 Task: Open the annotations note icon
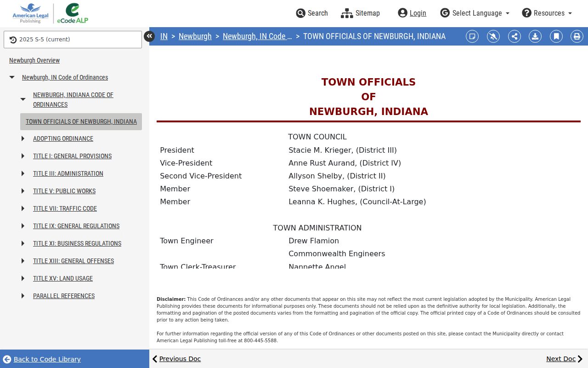click(472, 36)
